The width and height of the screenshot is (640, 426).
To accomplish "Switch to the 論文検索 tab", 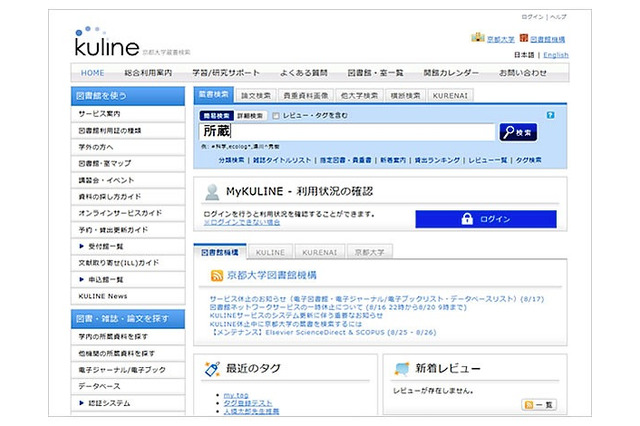I will pos(256,95).
